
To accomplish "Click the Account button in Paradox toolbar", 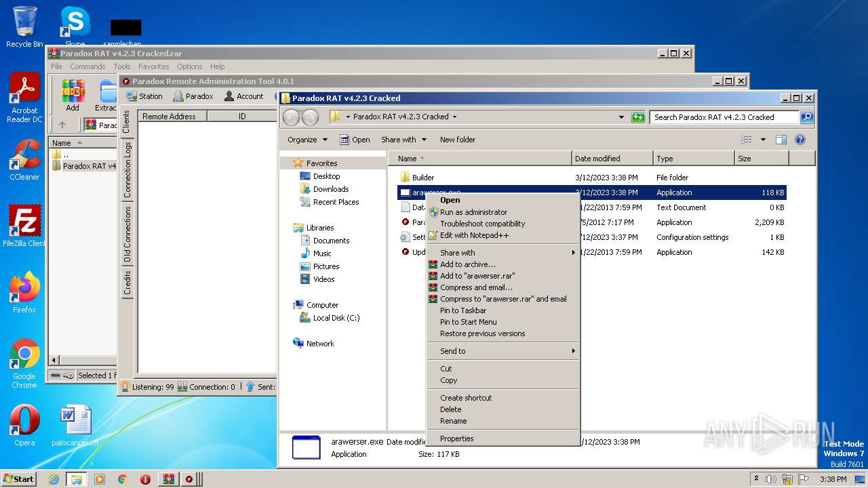I will [243, 96].
